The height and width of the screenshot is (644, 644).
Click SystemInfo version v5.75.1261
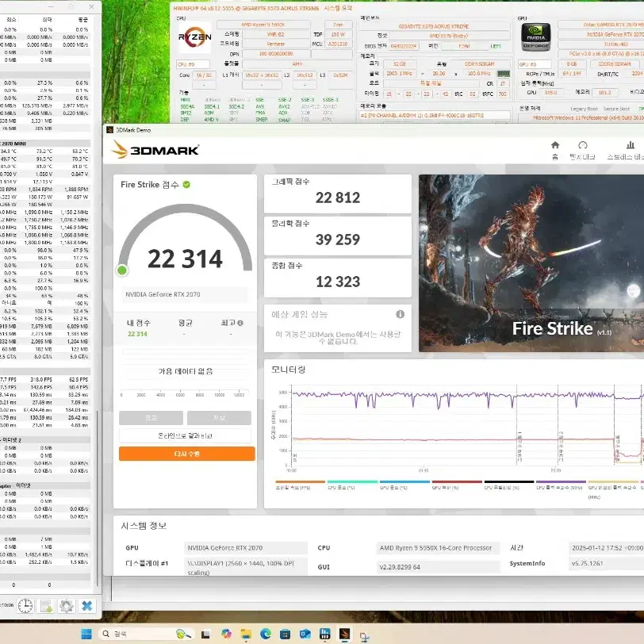(x=608, y=563)
